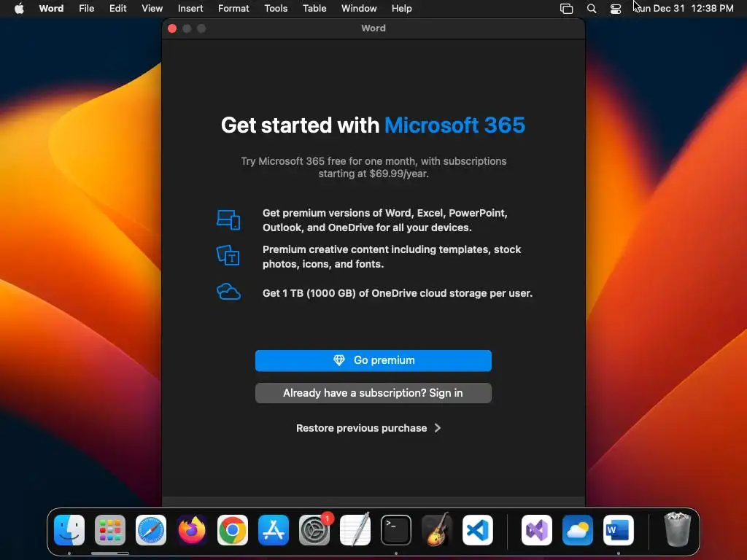This screenshot has height=560, width=747.
Task: Launch Firefox from the Dock
Action: point(192,530)
